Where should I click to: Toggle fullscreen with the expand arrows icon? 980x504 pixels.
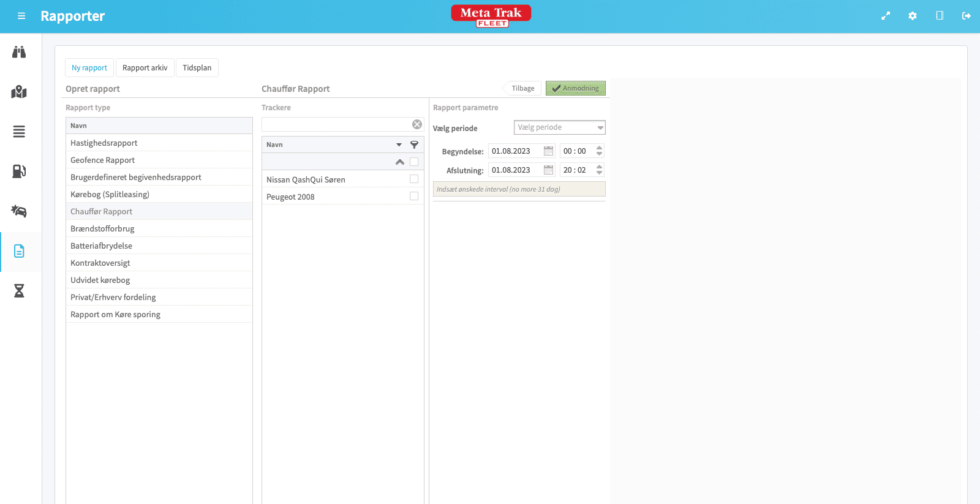point(886,16)
